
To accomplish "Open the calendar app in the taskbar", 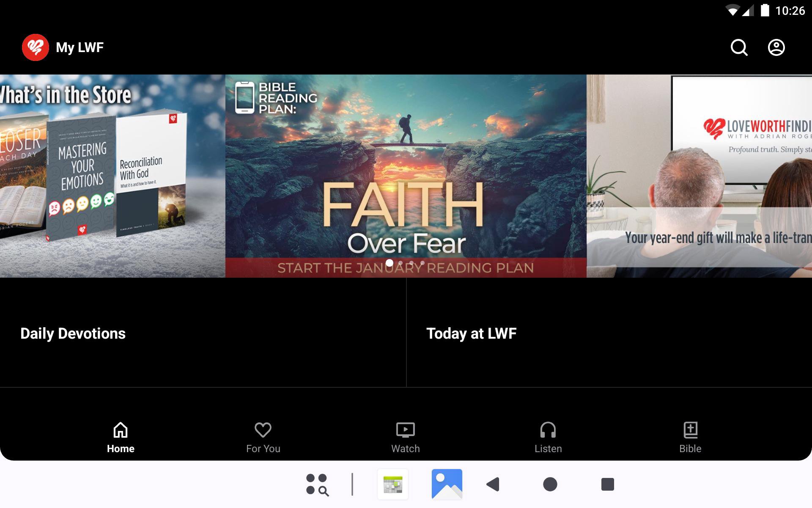I will point(393,484).
